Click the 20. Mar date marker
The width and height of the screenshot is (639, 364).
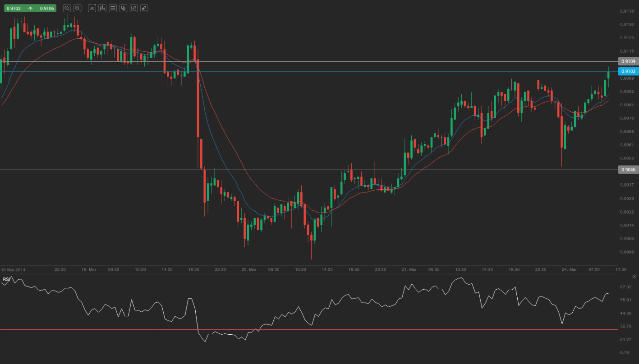coord(248,269)
